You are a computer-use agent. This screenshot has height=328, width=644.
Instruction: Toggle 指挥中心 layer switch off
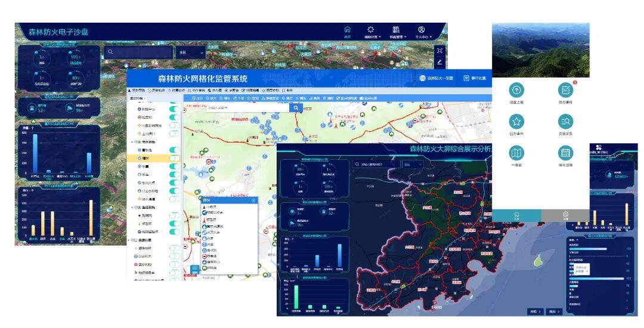coord(174,109)
